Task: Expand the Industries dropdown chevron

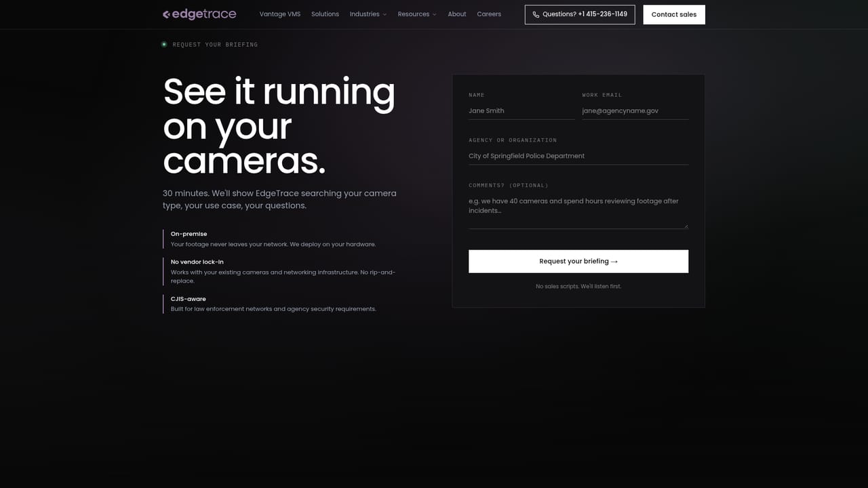Action: (x=384, y=14)
